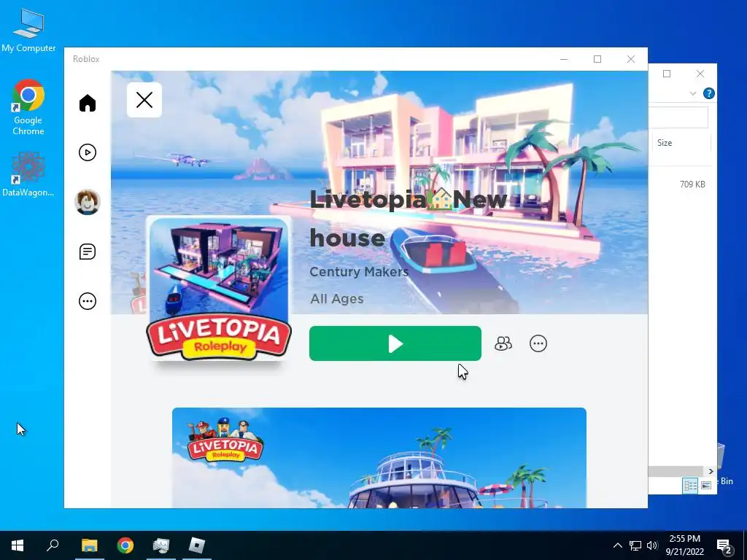
Task: Minimize the Roblox window
Action: [564, 59]
